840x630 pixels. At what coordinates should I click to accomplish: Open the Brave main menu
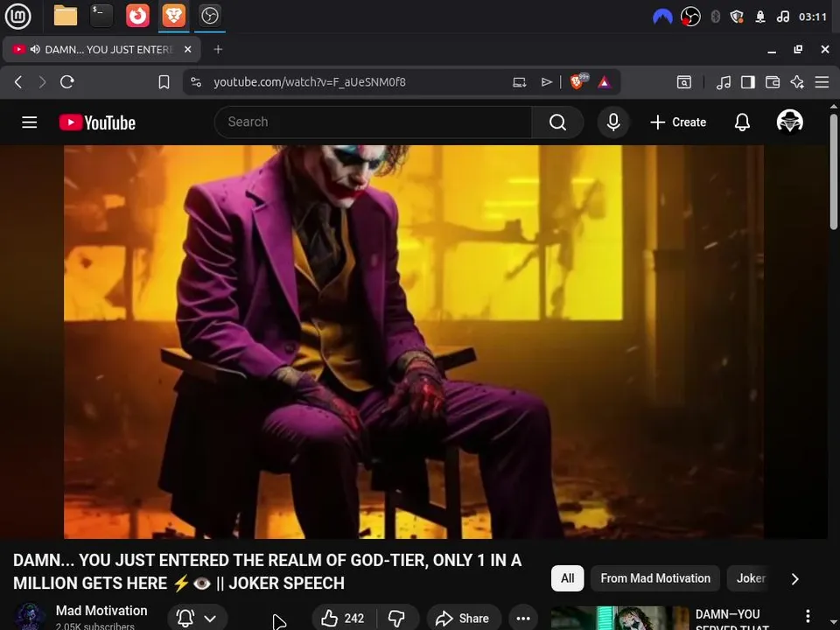822,82
